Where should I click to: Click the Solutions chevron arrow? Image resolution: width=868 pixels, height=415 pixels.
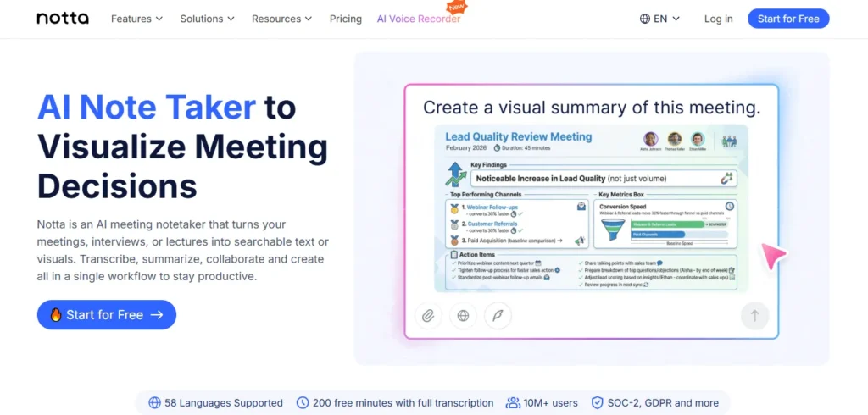click(231, 19)
